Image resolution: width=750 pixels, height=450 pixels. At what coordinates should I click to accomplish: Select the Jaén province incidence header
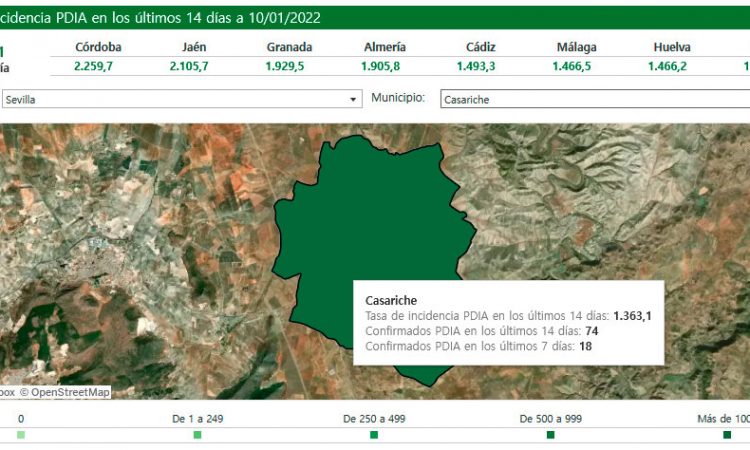(x=194, y=47)
